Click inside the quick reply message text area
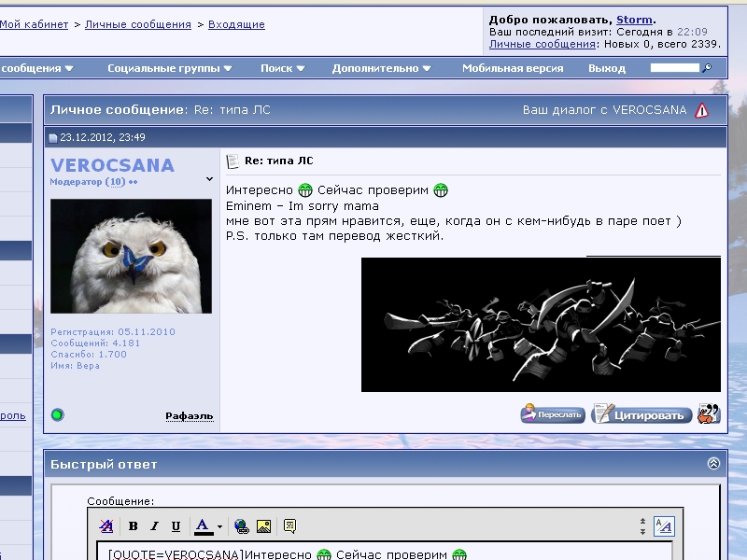 coord(384,551)
